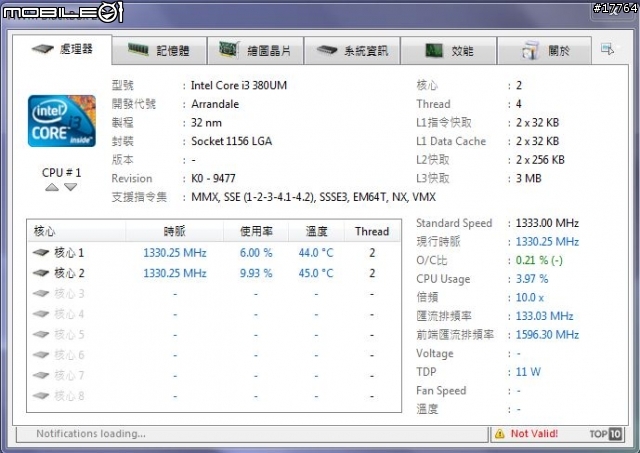Image resolution: width=640 pixels, height=453 pixels.
Task: Click the 時脈 column header
Action: (x=175, y=231)
